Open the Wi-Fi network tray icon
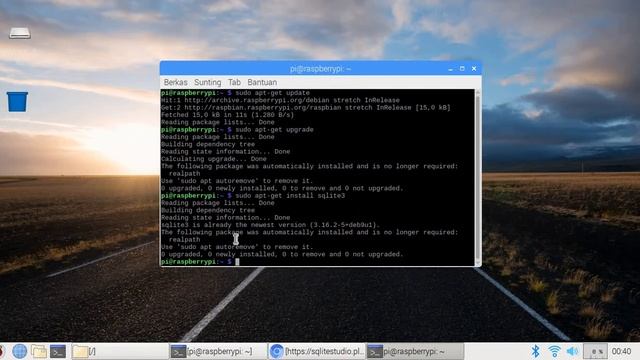 (x=554, y=351)
